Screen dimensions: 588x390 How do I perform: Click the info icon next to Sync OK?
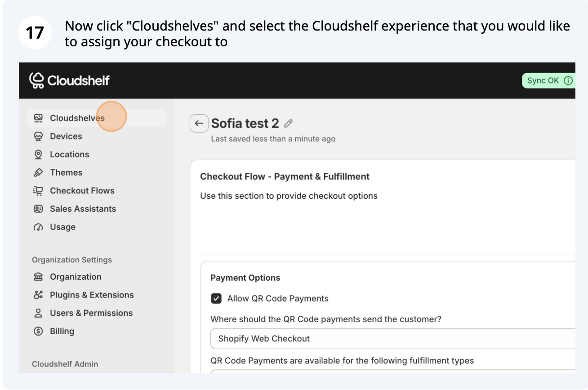coord(568,81)
